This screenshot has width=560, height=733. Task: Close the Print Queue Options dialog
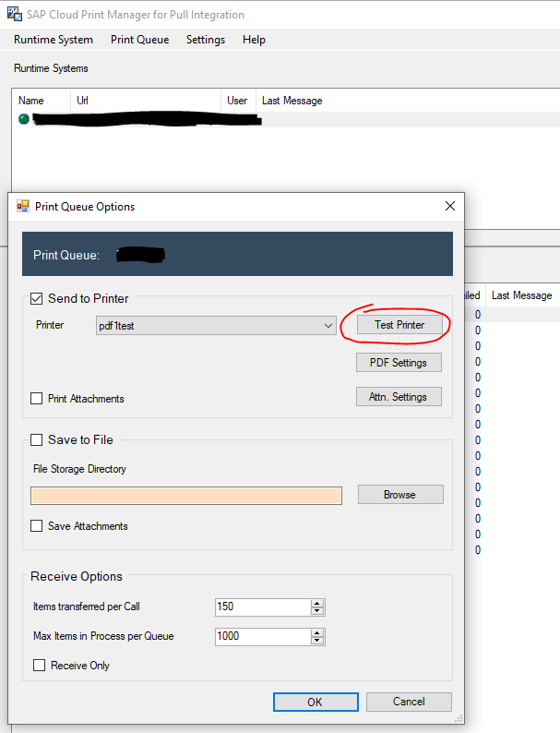click(450, 206)
